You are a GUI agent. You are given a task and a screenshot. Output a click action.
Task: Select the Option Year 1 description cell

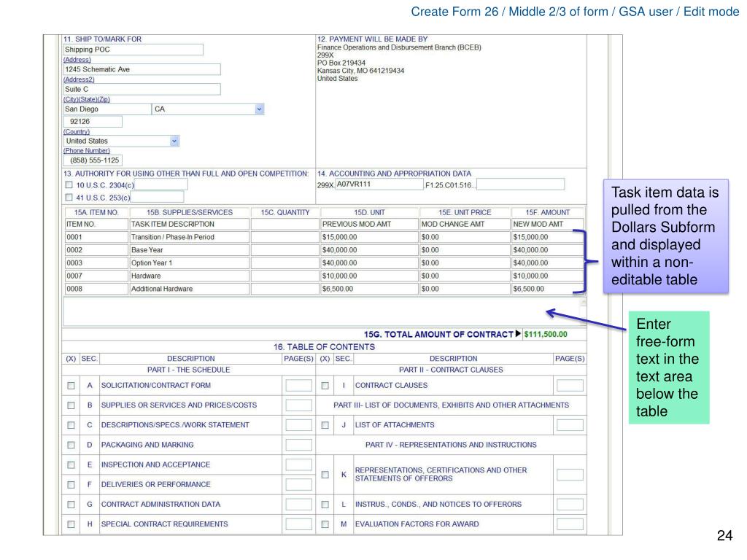pyautogui.click(x=189, y=262)
